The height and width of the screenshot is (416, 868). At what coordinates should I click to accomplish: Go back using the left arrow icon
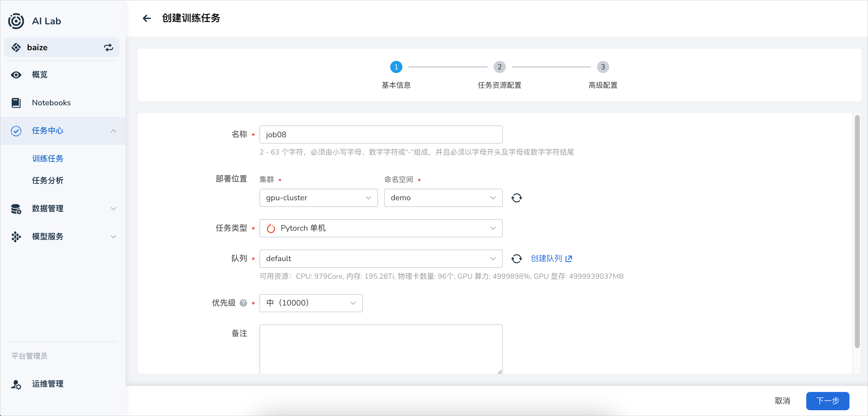147,18
